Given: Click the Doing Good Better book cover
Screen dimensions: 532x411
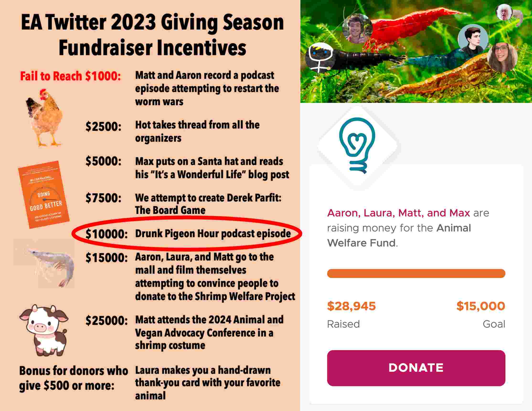Looking at the screenshot, I should click(44, 195).
